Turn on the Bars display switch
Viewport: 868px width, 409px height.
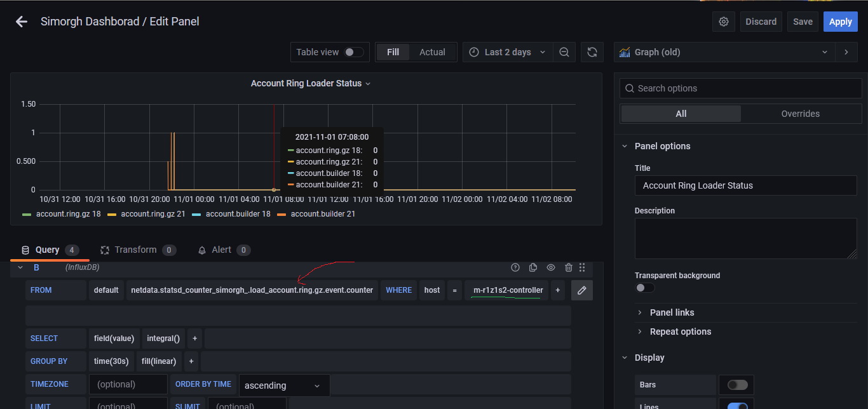click(x=737, y=385)
